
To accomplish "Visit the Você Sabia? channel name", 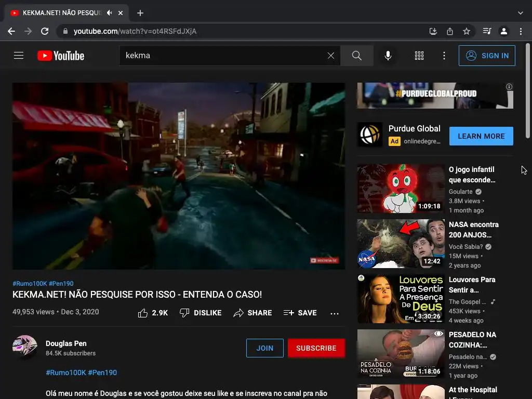I will pyautogui.click(x=465, y=247).
